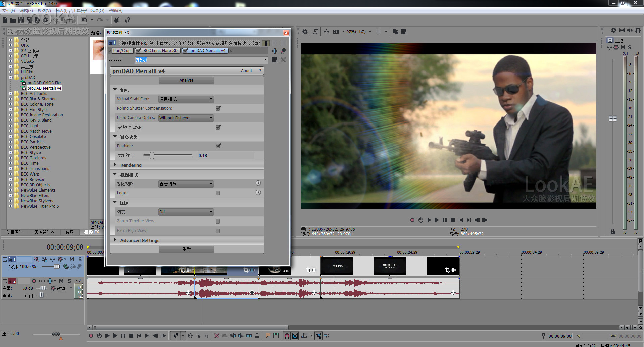Select the SHOOTOUT clip thumbnail on timeline
The width and height of the screenshot is (644, 347).
coord(390,266)
